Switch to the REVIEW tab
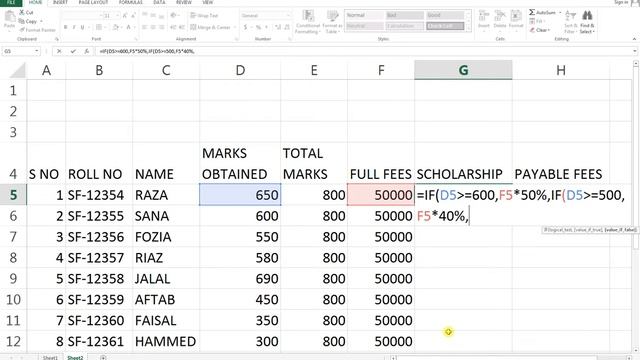The height and width of the screenshot is (360, 640). (184, 2)
